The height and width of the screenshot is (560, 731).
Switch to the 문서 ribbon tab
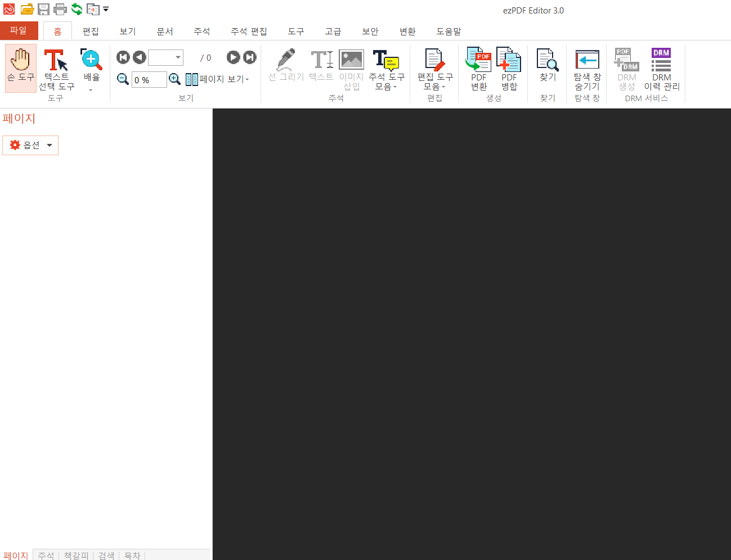pos(165,31)
